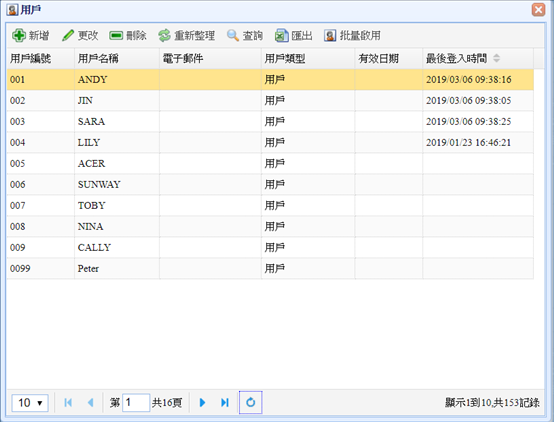
Task: Select the row with user SUNWAY
Action: pyautogui.click(x=270, y=184)
